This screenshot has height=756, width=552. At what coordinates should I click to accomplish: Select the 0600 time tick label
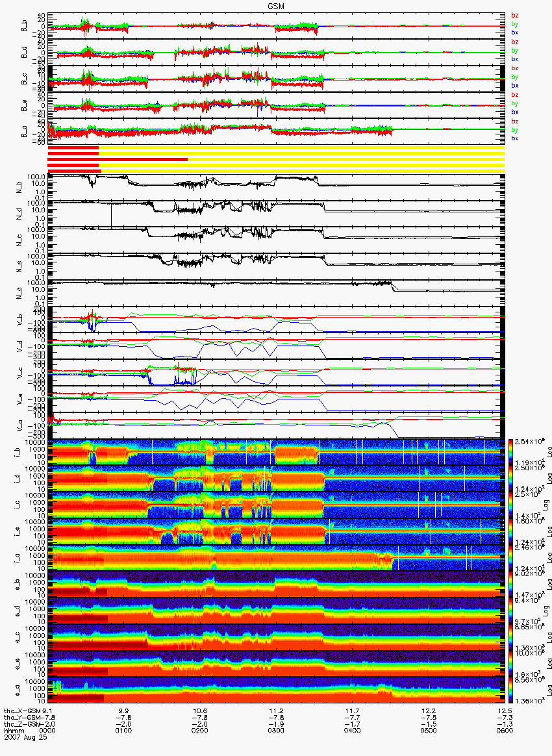(505, 731)
